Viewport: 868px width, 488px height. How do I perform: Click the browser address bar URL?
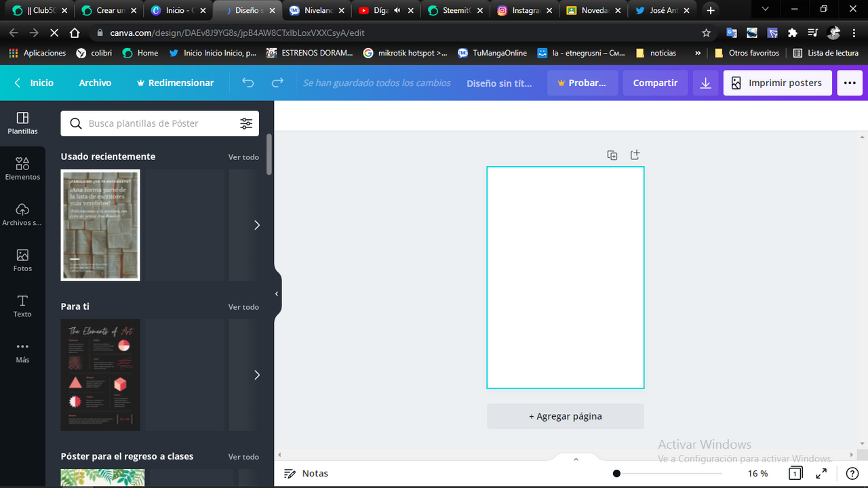pyautogui.click(x=237, y=33)
